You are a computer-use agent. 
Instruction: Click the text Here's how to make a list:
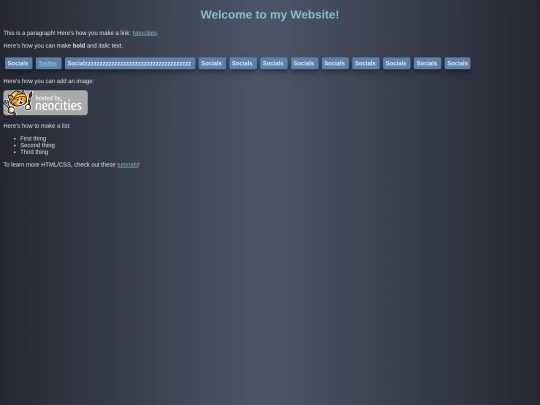tap(37, 126)
